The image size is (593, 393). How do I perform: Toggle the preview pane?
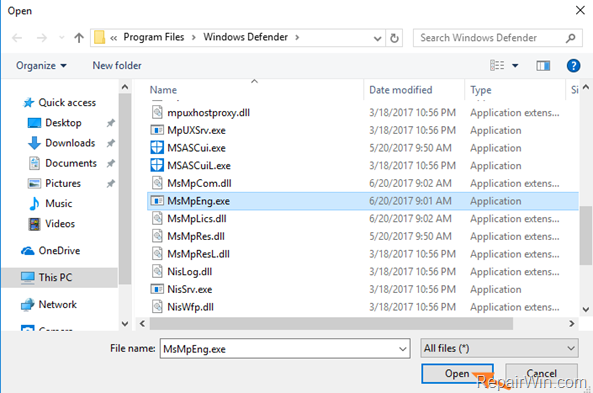pos(543,66)
